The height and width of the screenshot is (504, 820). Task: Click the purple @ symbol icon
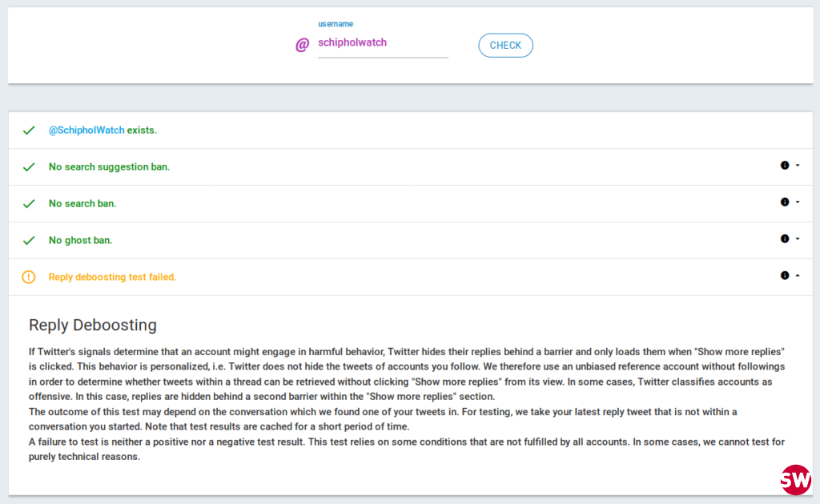[x=302, y=45]
